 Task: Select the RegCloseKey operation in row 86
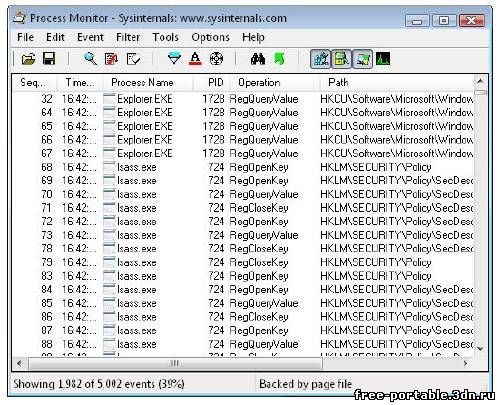click(x=259, y=317)
